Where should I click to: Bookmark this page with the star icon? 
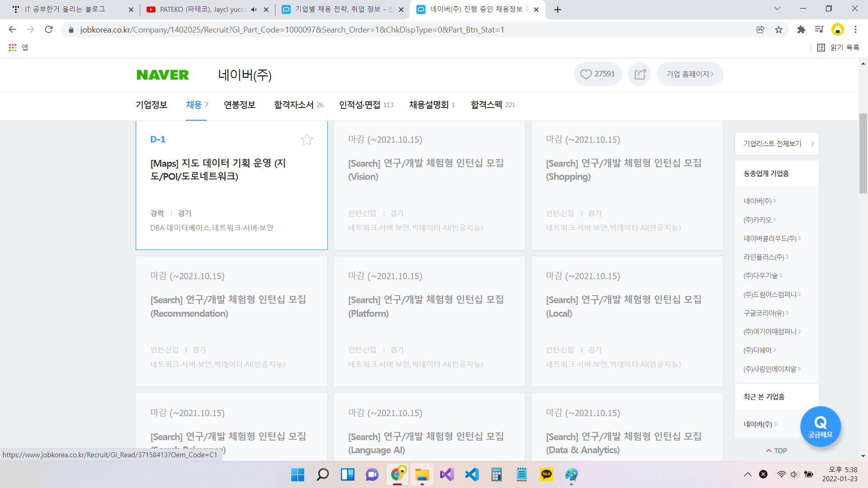pyautogui.click(x=778, y=30)
